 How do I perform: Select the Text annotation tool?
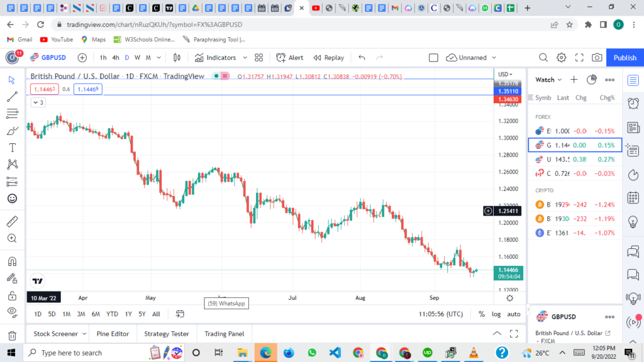click(x=12, y=147)
